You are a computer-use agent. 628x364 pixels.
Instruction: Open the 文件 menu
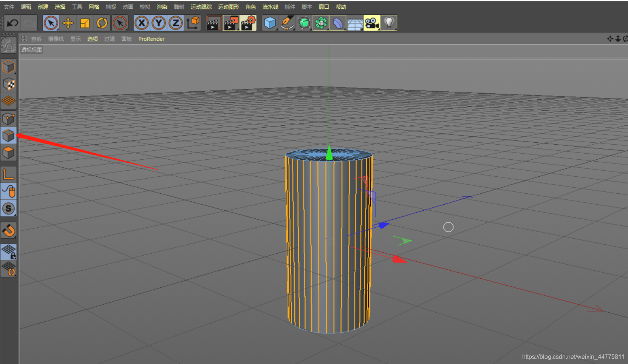click(9, 7)
